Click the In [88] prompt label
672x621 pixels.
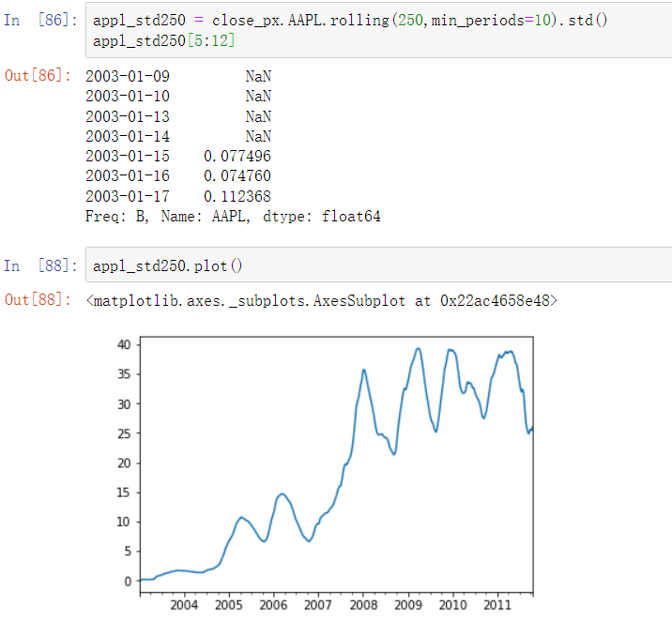[x=40, y=265]
